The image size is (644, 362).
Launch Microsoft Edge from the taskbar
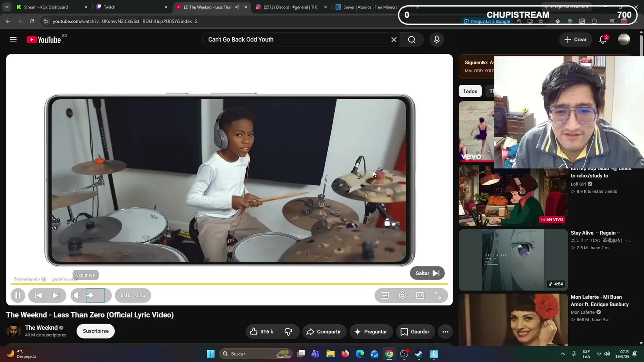point(360,354)
